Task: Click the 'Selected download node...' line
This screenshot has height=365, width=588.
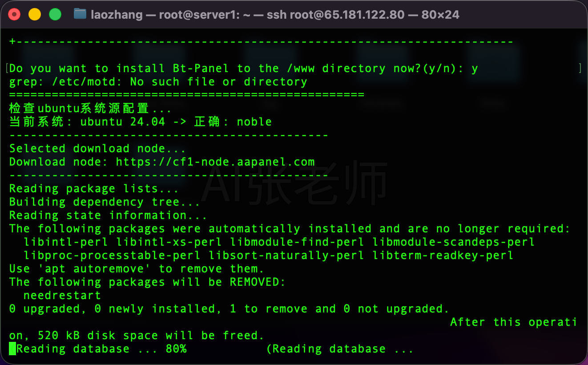Action: coord(98,149)
